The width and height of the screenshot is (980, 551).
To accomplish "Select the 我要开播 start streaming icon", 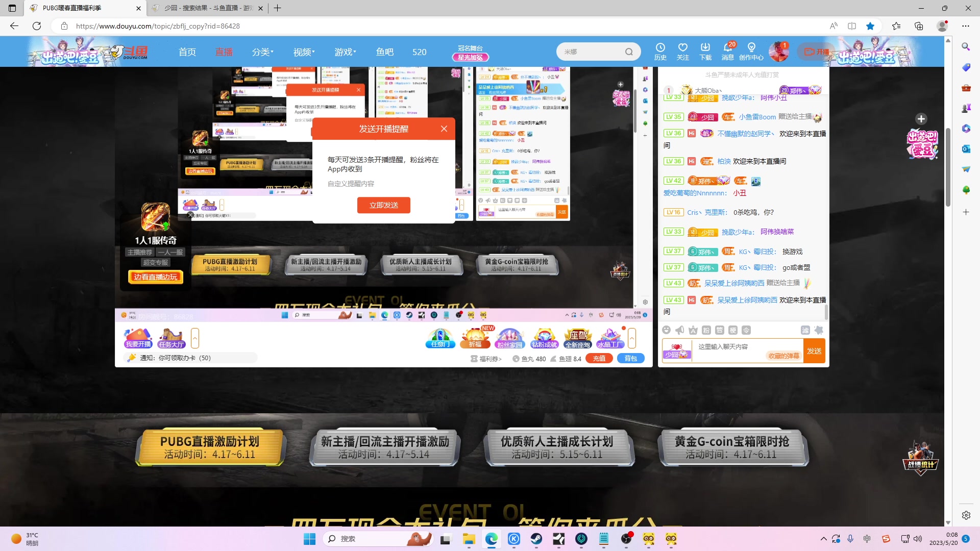I will [137, 338].
